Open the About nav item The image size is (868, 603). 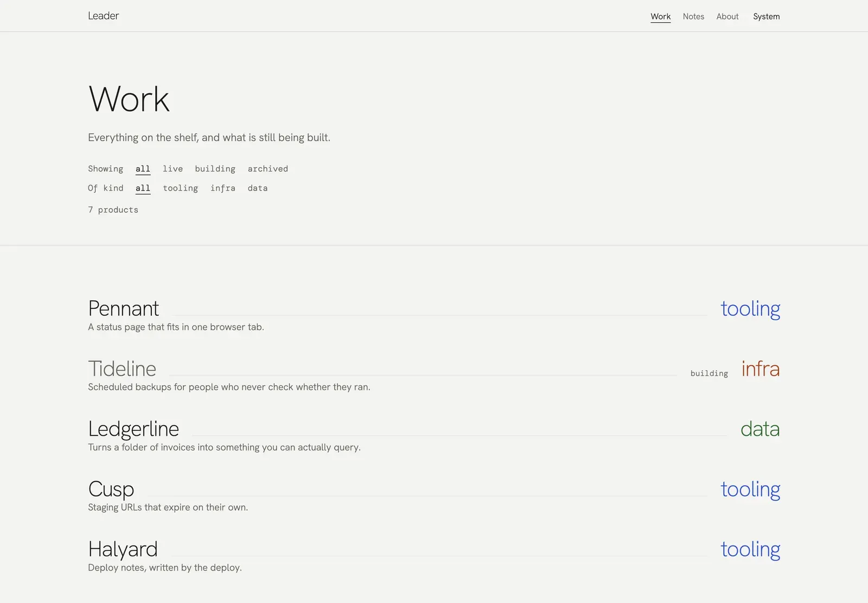727,16
